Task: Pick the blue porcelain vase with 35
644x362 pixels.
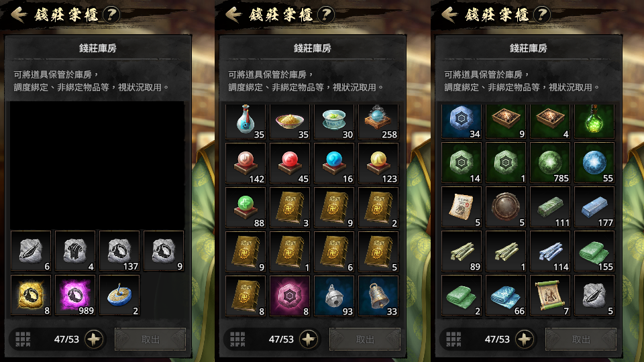Action: click(x=246, y=121)
